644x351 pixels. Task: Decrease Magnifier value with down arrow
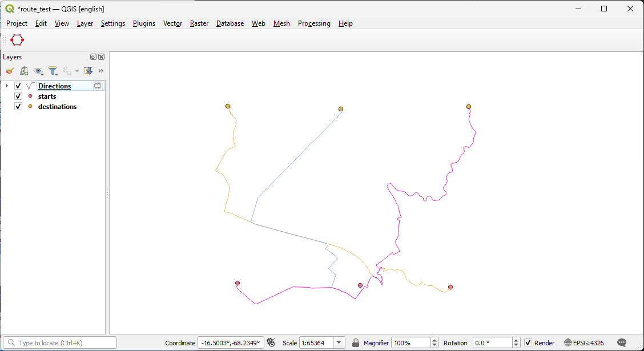coord(434,345)
